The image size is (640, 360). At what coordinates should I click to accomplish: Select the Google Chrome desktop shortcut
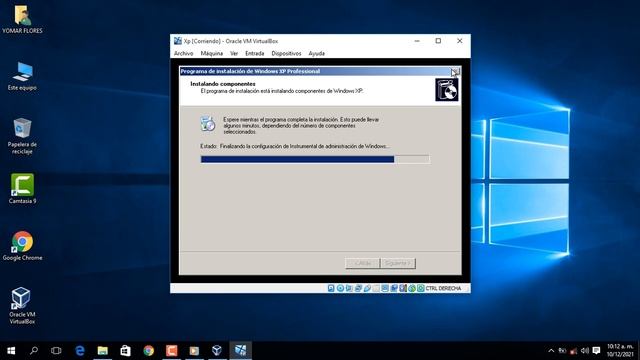tap(22, 246)
